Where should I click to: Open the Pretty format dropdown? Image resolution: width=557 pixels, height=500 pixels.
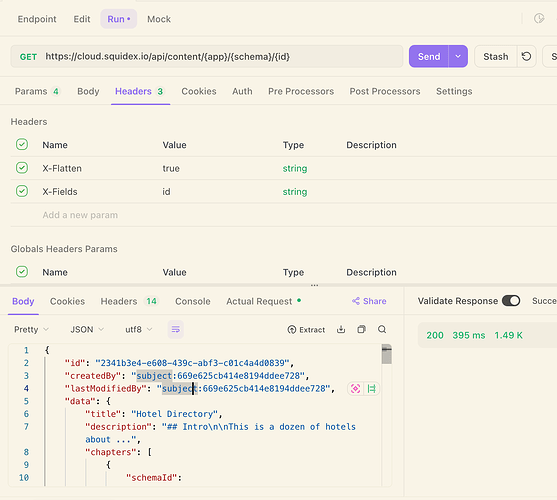pyautogui.click(x=31, y=330)
